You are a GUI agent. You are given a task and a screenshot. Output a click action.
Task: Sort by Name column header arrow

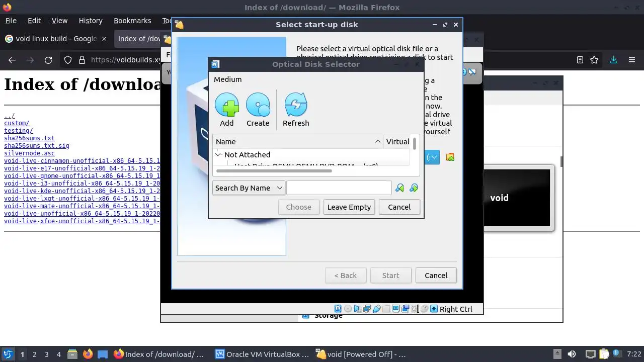[378, 142]
